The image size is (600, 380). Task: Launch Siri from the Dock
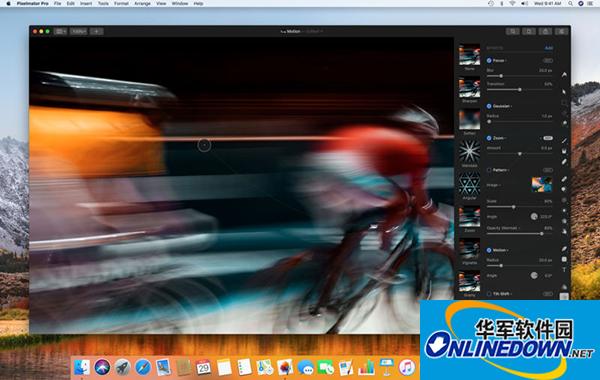102,367
